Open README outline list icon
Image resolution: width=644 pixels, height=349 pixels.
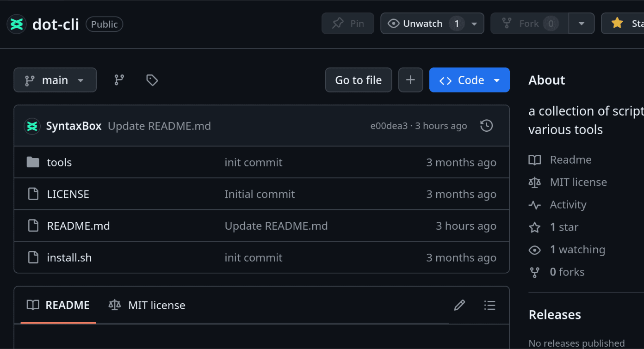(x=489, y=305)
